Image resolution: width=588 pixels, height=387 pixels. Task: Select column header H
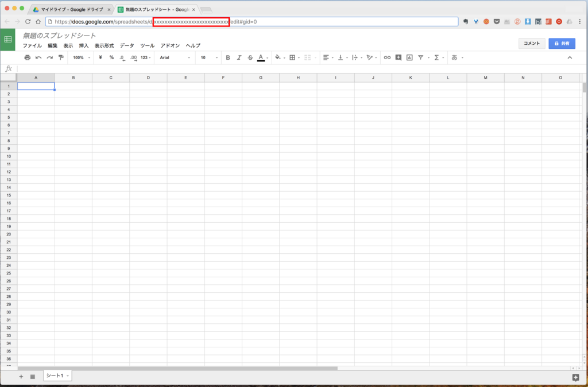pos(298,78)
